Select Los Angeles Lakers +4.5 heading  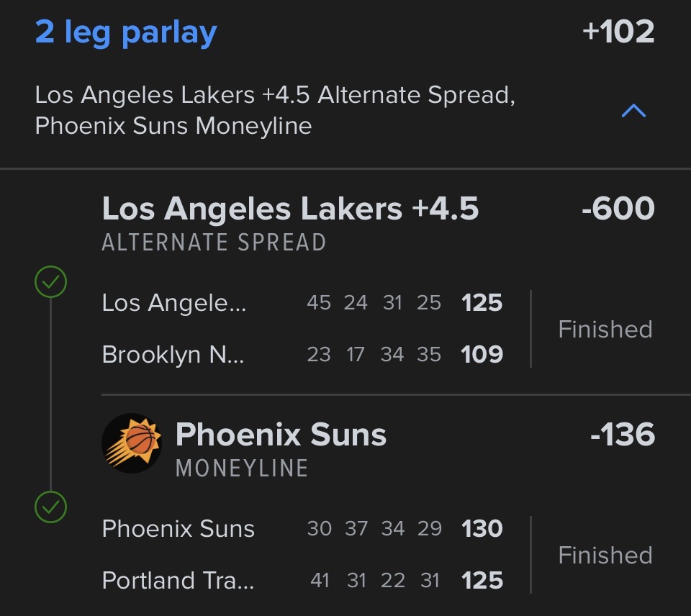(x=290, y=209)
